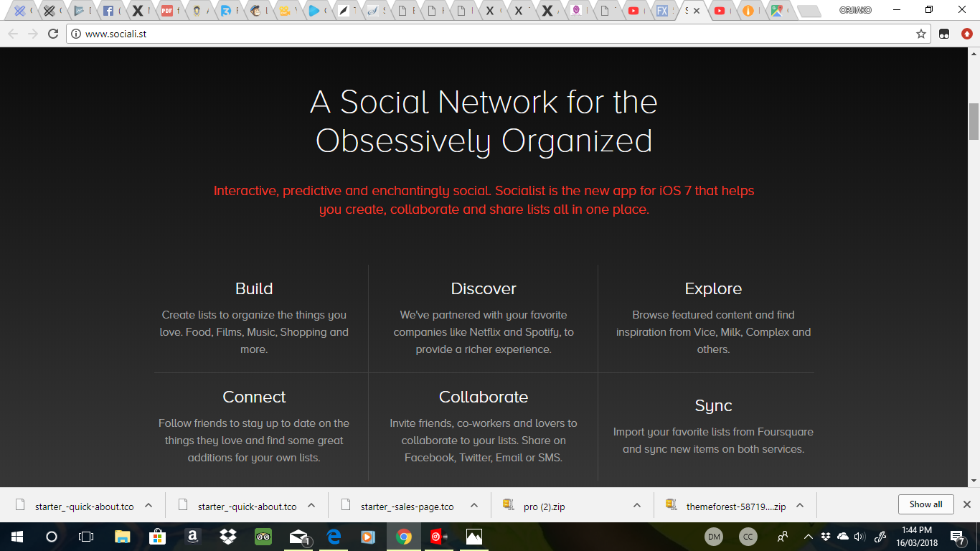Open the Mail app in the taskbar
Screen dimensions: 980x551
[298, 537]
